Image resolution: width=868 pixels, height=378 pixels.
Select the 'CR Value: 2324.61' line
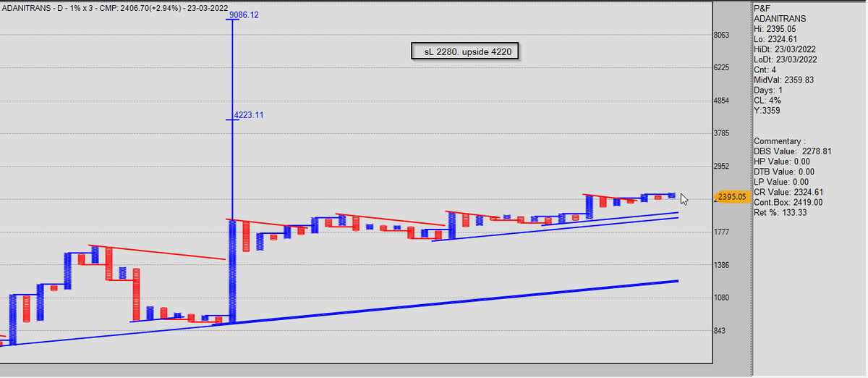point(789,192)
